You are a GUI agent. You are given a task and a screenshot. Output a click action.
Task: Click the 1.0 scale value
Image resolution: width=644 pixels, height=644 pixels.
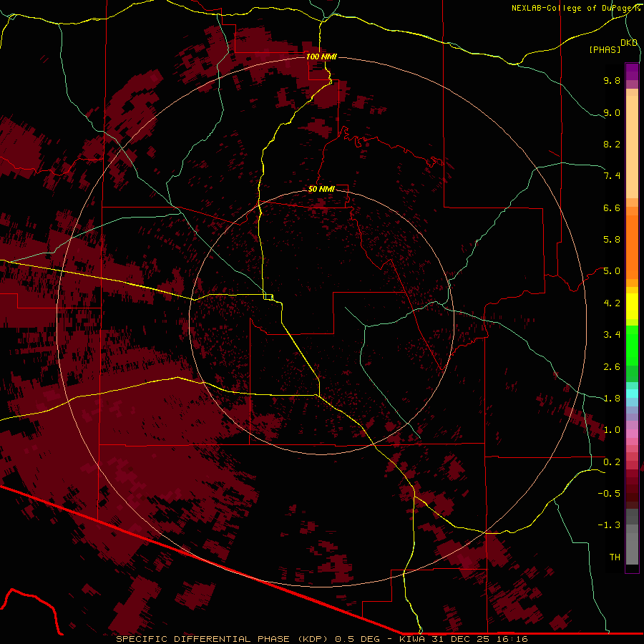(x=612, y=430)
